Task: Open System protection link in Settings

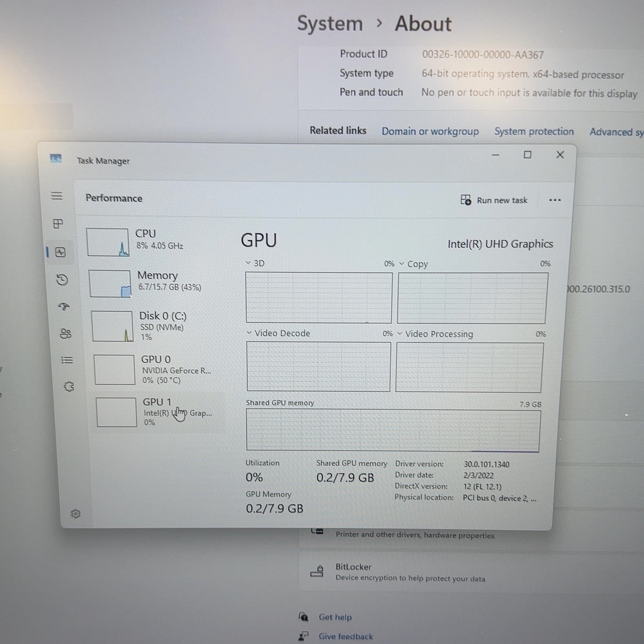Action: (x=534, y=131)
